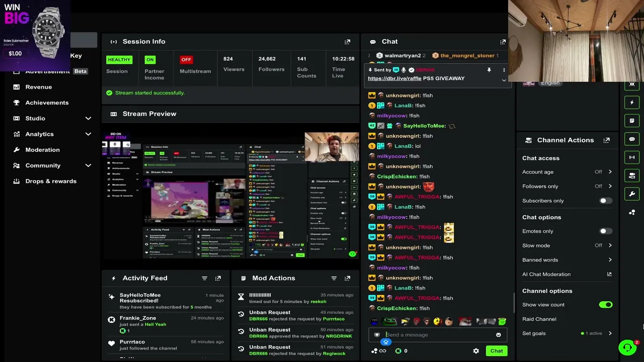Pop out the Channel Actions panel

tap(606, 140)
